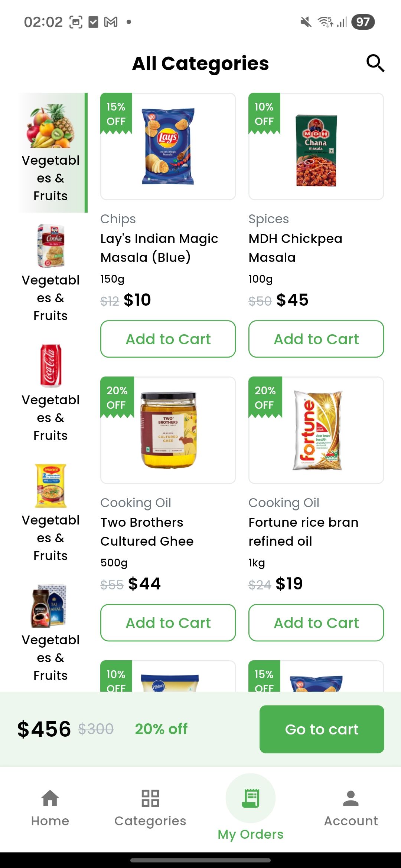This screenshot has width=401, height=868.
Task: Open the Lay's chips product image
Action: coord(168,147)
